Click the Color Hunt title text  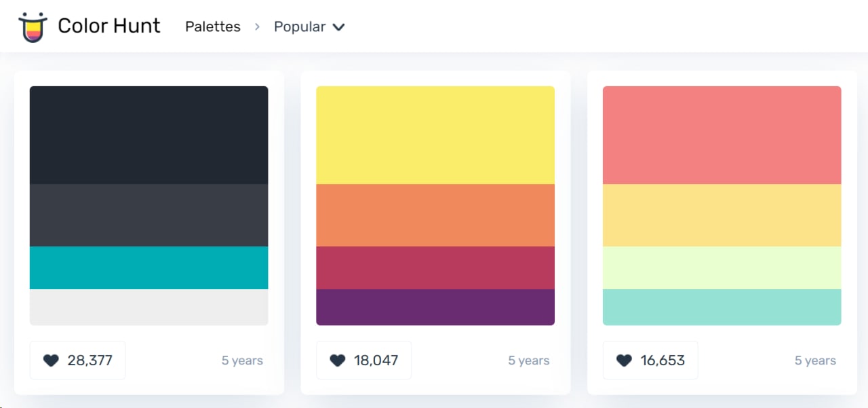pos(109,26)
